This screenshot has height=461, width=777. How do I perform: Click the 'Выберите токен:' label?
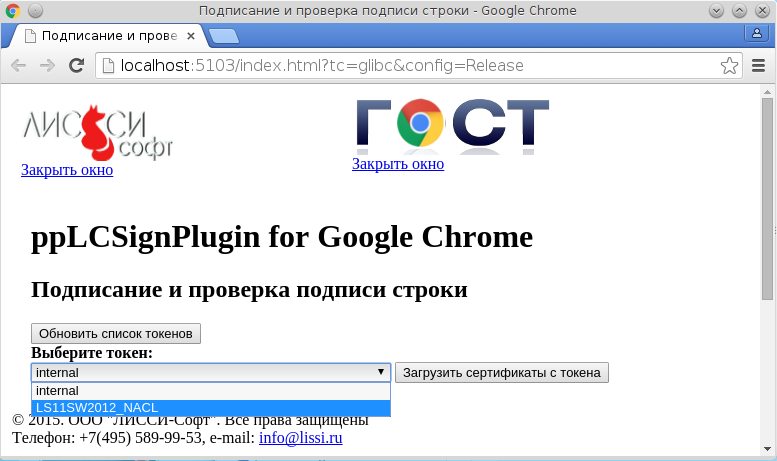[92, 353]
